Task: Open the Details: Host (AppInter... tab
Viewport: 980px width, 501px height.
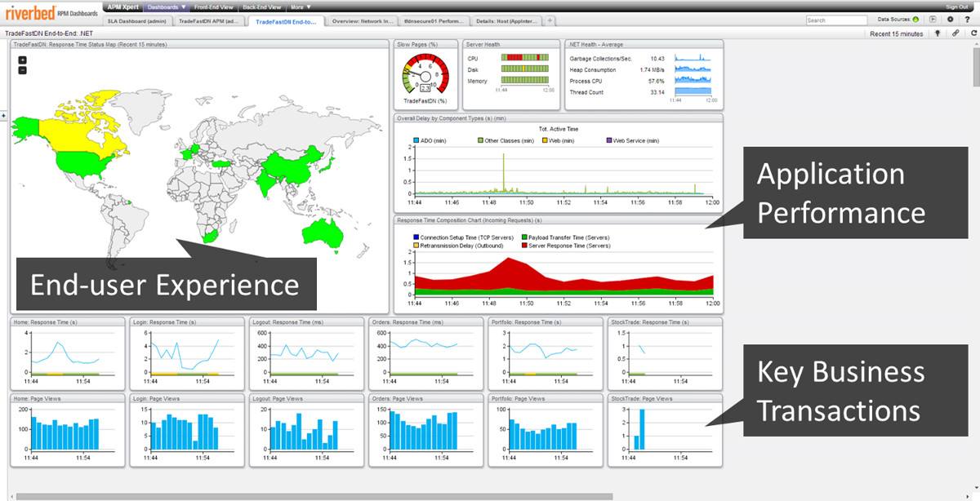Action: 508,20
